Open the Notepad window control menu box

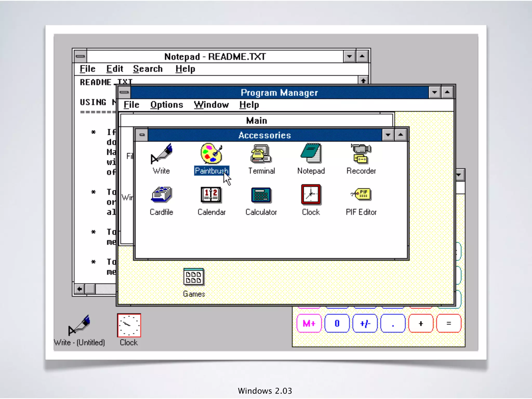click(x=80, y=56)
